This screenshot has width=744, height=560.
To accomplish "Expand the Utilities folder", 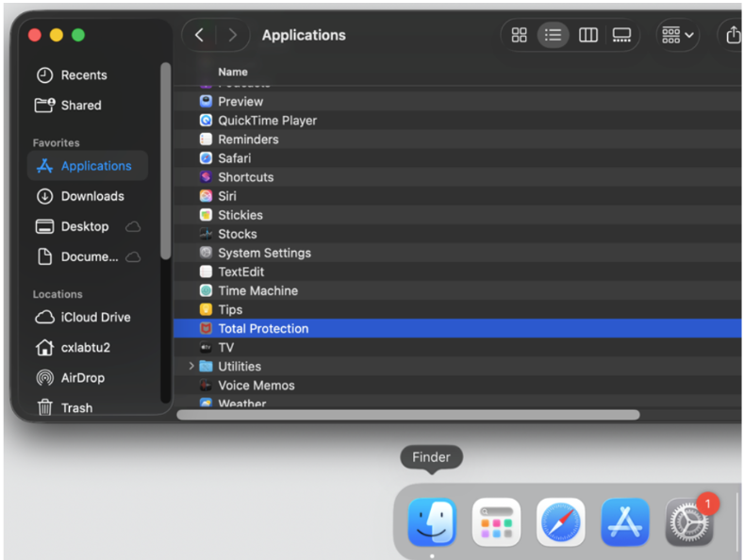I will (191, 366).
